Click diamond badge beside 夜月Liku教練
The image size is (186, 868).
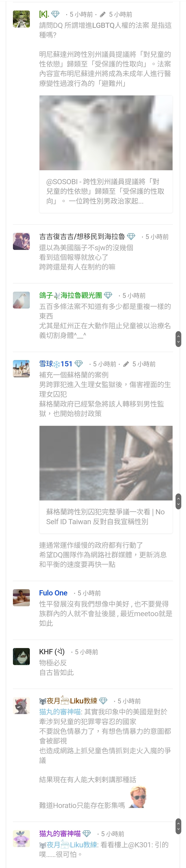pyautogui.click(x=103, y=701)
